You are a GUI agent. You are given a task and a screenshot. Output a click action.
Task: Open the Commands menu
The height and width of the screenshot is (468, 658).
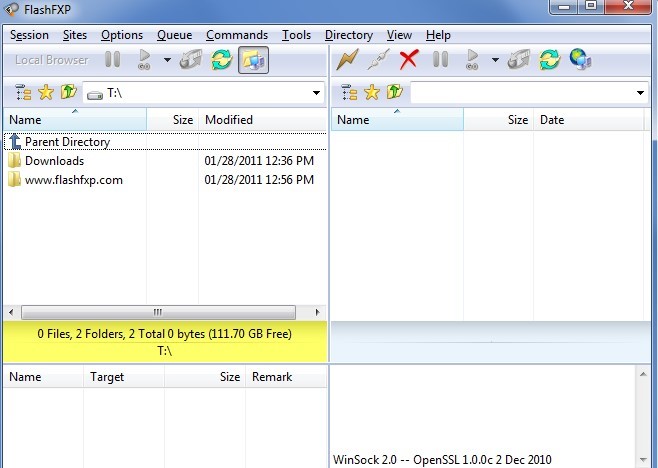coord(237,35)
